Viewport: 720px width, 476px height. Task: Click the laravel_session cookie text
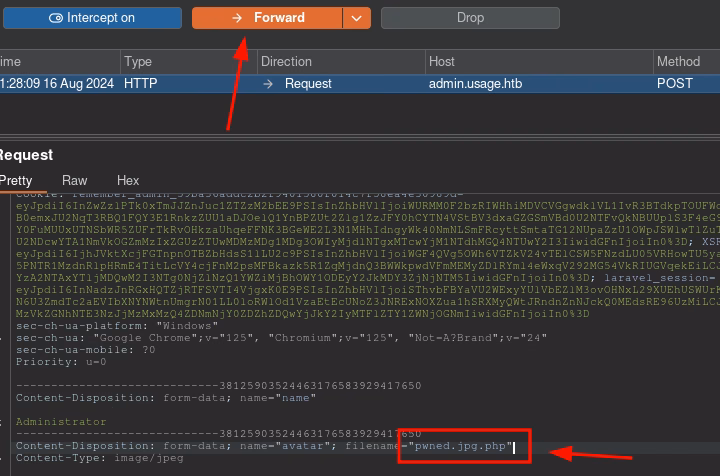coord(659,278)
